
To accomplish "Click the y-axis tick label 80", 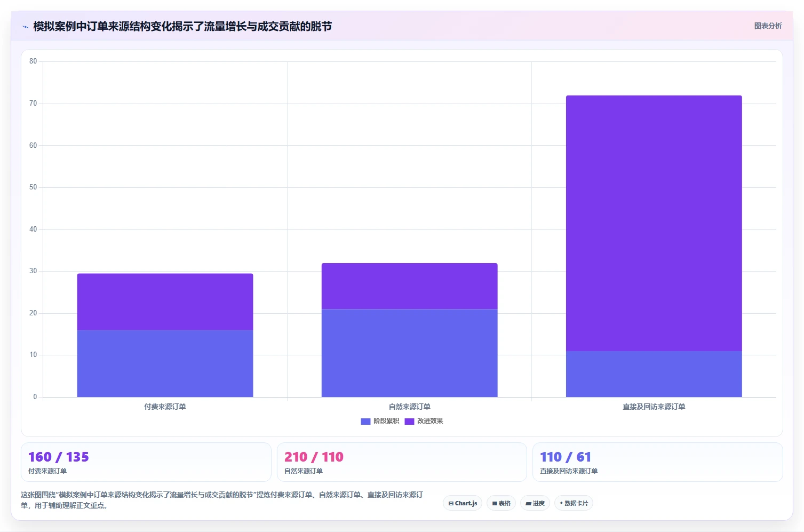I will pyautogui.click(x=33, y=61).
